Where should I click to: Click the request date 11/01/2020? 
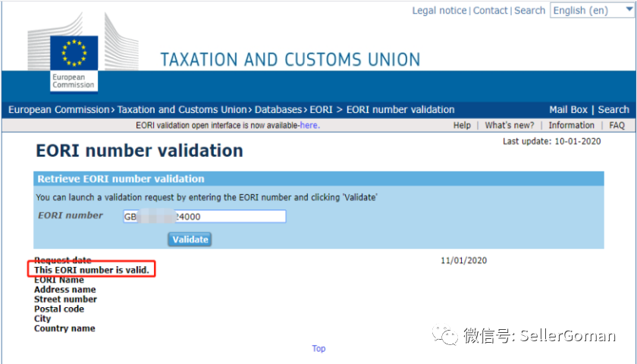point(463,260)
